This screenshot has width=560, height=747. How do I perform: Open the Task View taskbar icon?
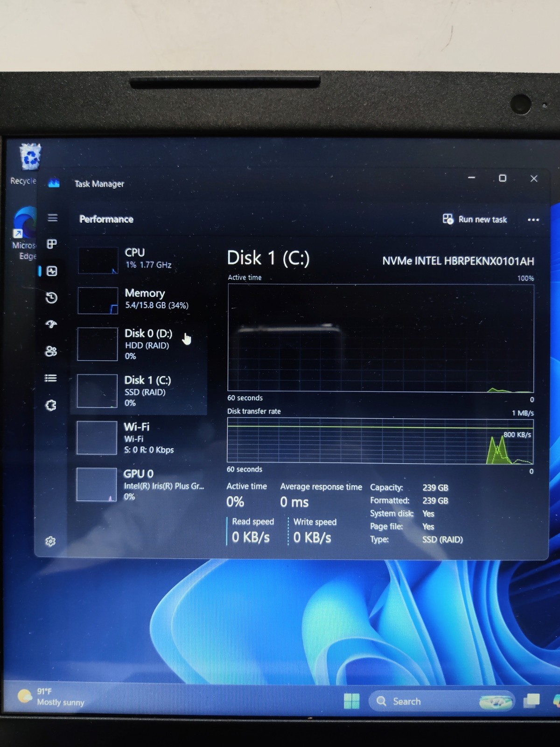pos(532,700)
